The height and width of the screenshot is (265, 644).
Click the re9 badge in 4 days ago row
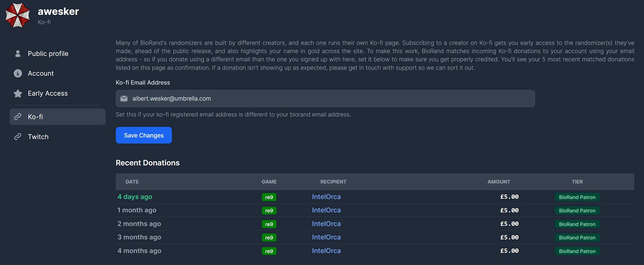coord(269,197)
